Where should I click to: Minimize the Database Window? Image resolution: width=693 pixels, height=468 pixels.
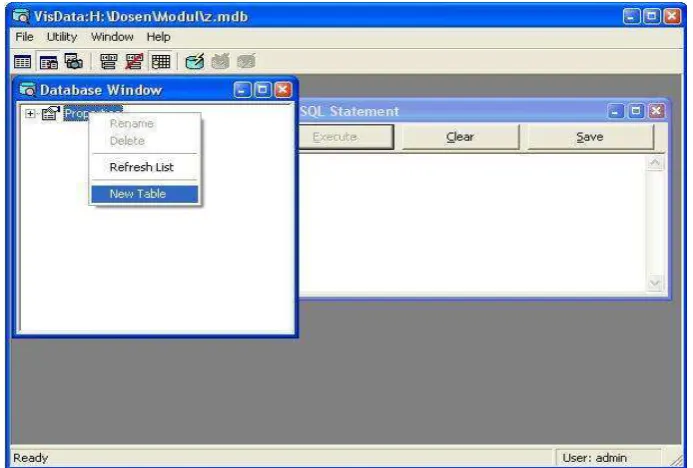[242, 90]
